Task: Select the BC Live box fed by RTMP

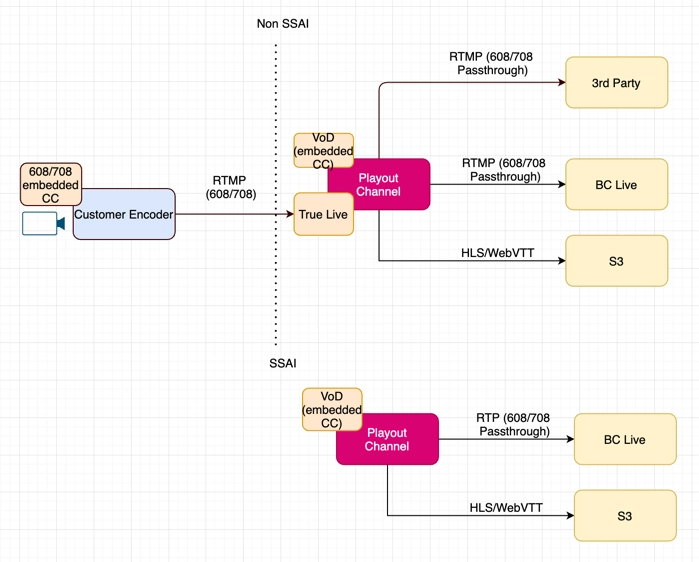Action: click(616, 185)
